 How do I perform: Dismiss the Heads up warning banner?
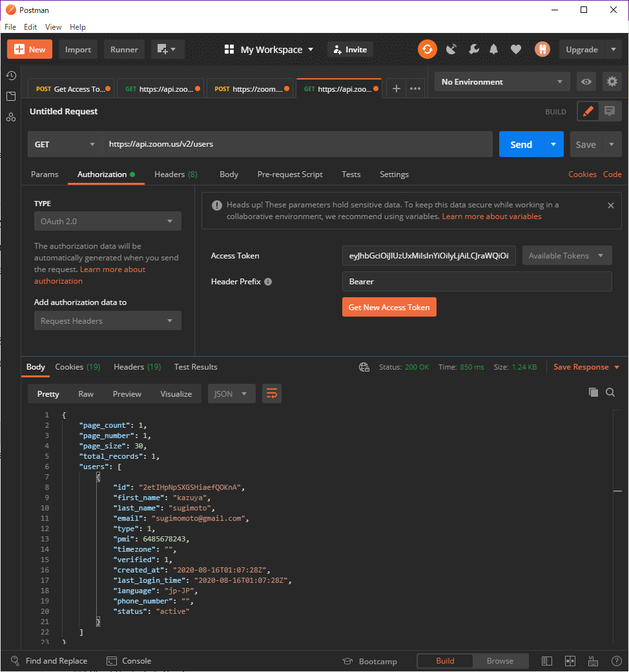click(x=610, y=205)
